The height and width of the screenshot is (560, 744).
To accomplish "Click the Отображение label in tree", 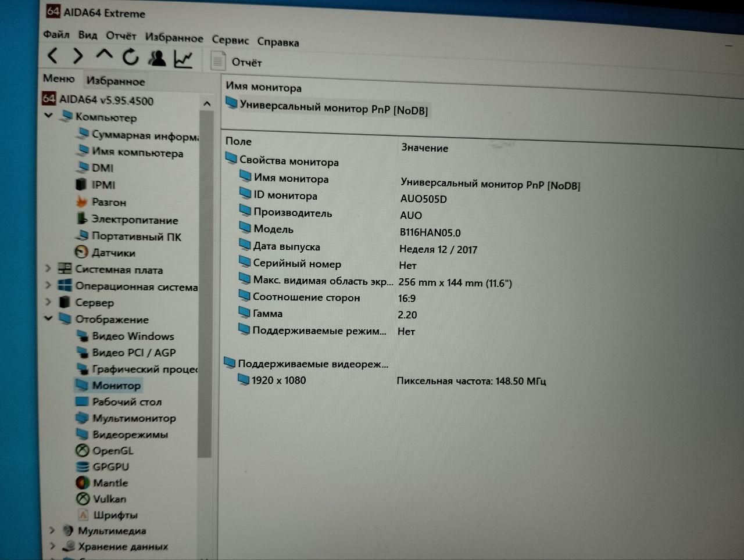I will click(112, 319).
